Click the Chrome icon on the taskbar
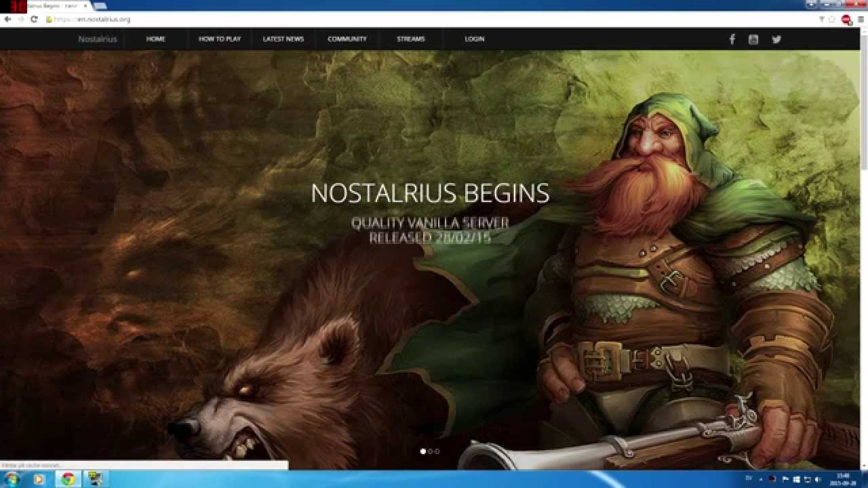 coord(68,479)
